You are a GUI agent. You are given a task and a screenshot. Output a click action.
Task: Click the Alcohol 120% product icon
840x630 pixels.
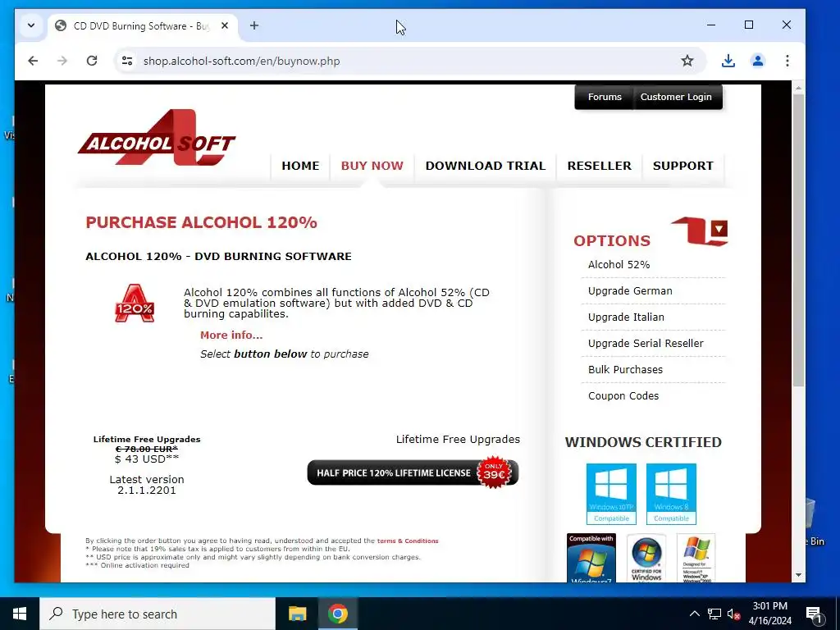[x=135, y=304]
